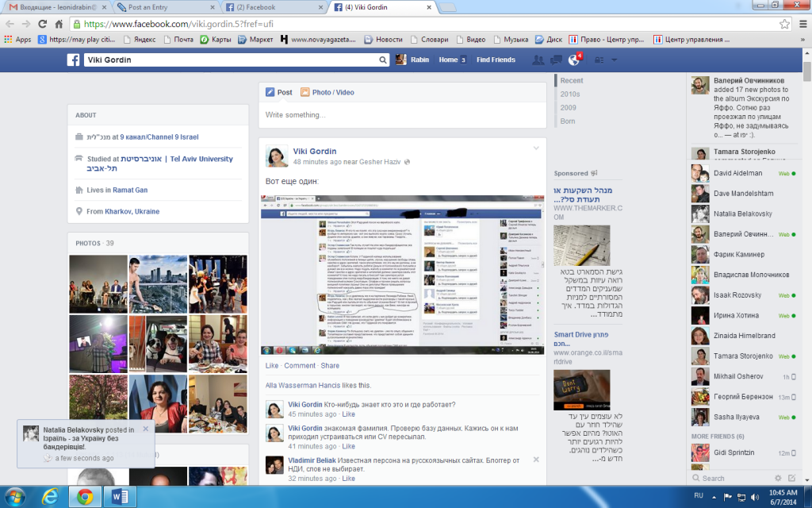Screen dimensions: 812x508
Task: Open Windows Start button
Action: tap(14, 497)
